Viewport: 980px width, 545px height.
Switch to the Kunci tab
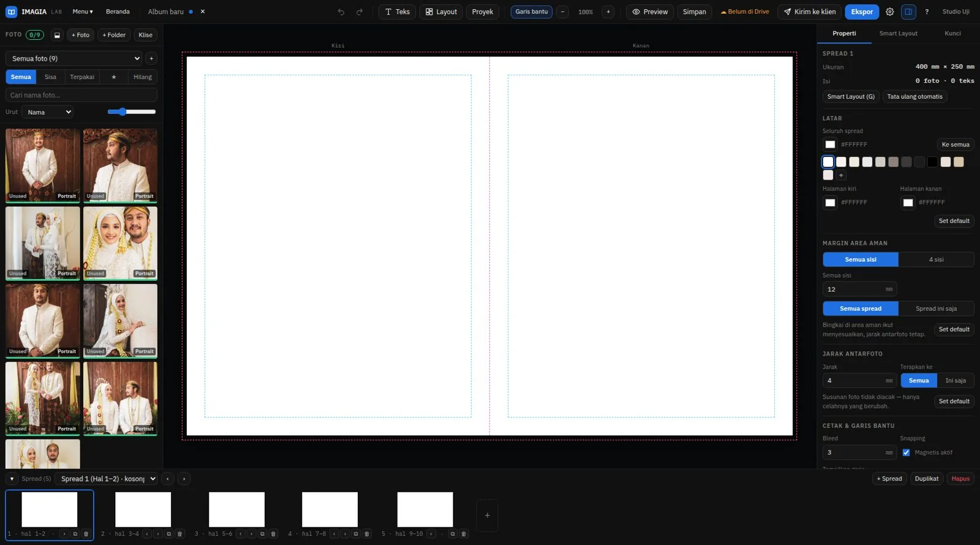pyautogui.click(x=952, y=34)
